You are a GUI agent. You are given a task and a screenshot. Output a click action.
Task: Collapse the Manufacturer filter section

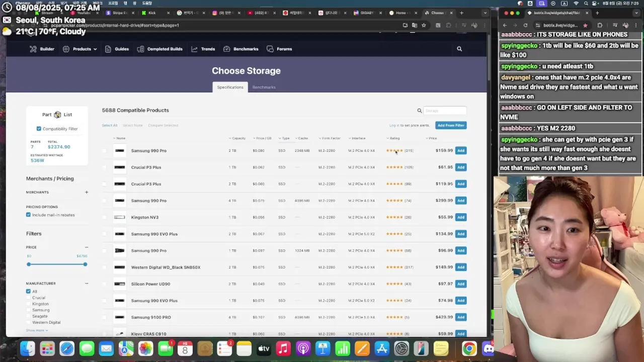pyautogui.click(x=87, y=284)
